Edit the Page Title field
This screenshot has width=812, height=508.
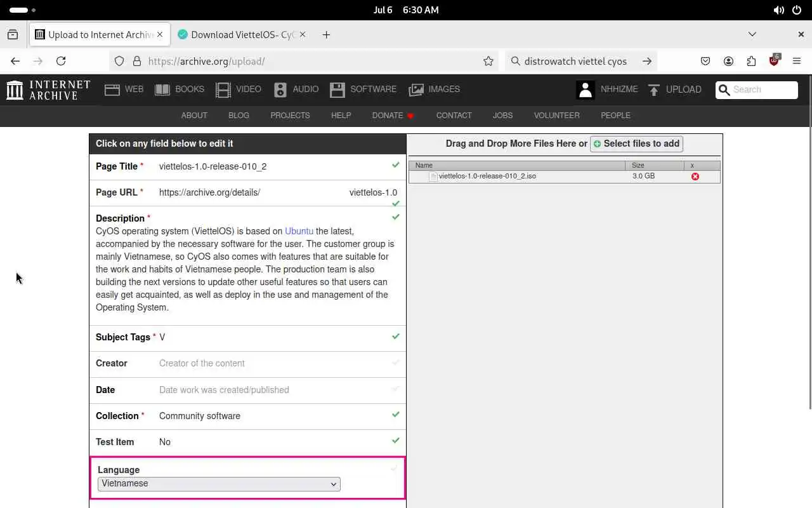[x=247, y=166]
